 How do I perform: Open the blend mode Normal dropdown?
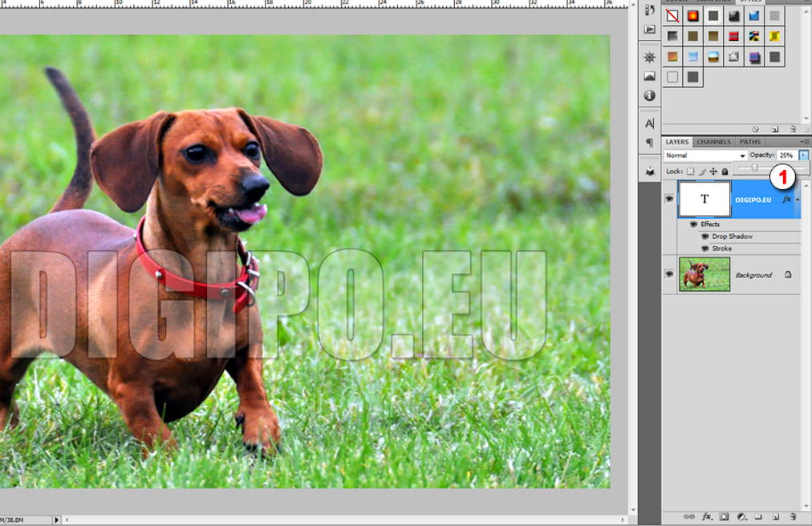click(x=705, y=156)
